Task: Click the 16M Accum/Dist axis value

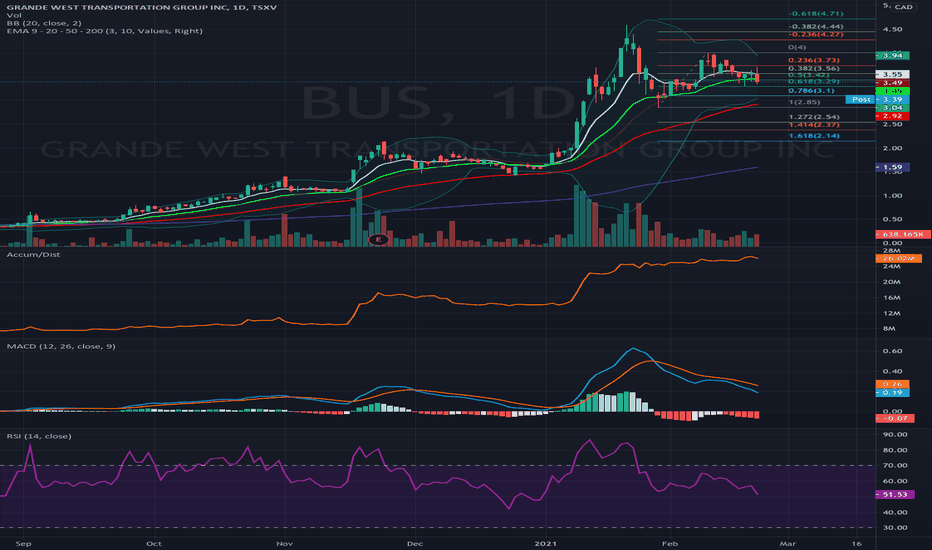Action: (x=891, y=298)
